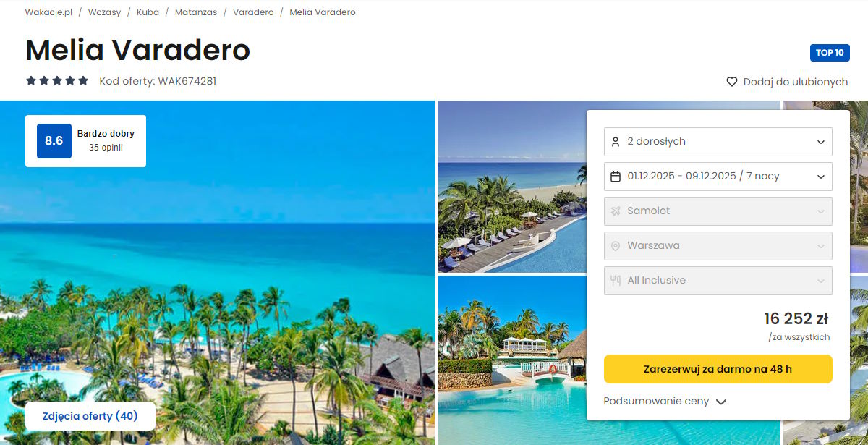Open the Varadero breadcrumb link

pyautogui.click(x=253, y=12)
